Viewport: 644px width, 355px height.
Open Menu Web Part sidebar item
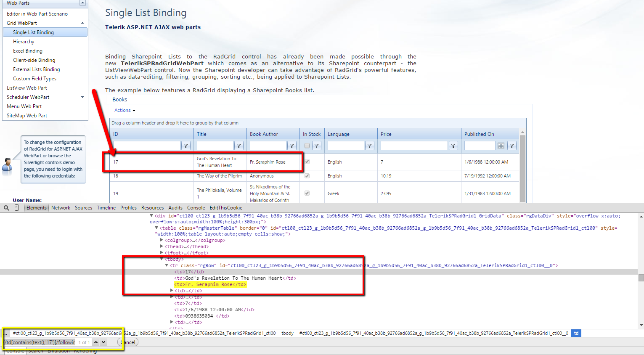pos(24,106)
